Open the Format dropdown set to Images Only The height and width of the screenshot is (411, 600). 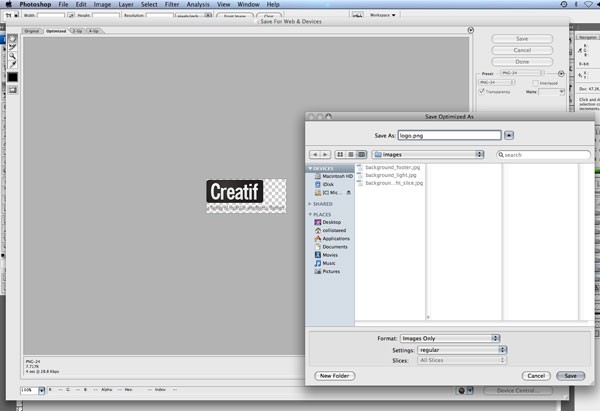pyautogui.click(x=450, y=338)
